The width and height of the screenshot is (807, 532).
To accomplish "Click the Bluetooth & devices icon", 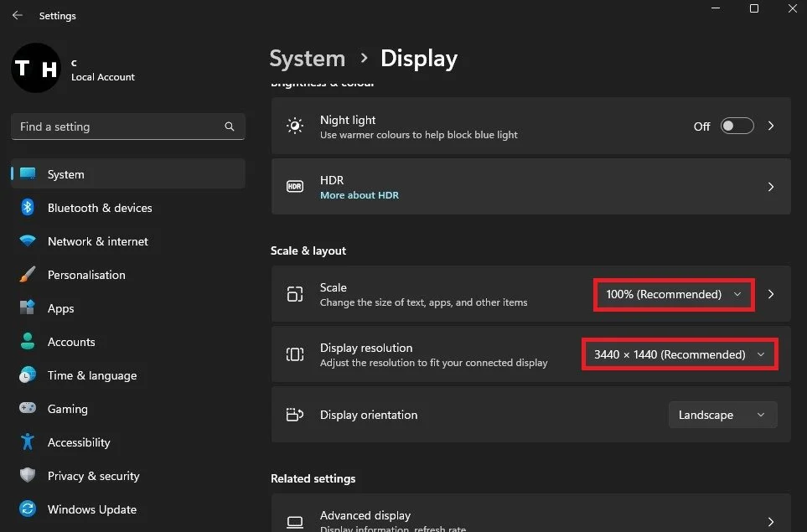I will point(28,207).
